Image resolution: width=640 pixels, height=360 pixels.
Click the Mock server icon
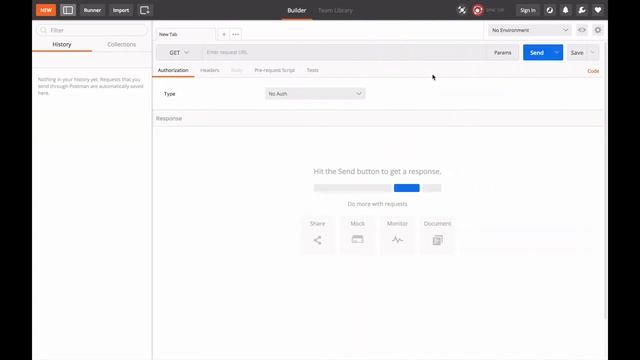(x=357, y=240)
